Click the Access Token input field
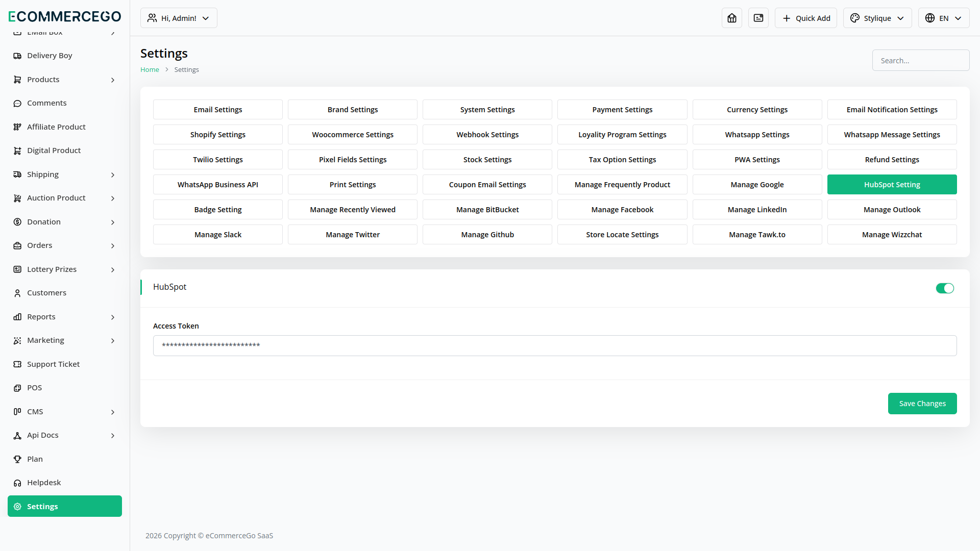This screenshot has width=980, height=551. (555, 345)
